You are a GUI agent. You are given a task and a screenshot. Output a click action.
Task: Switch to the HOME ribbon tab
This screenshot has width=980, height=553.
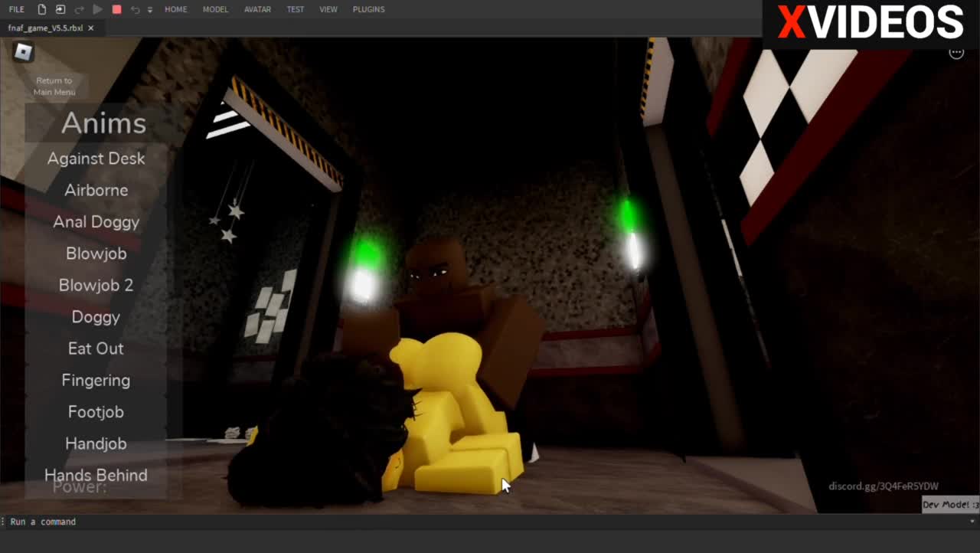point(175,9)
